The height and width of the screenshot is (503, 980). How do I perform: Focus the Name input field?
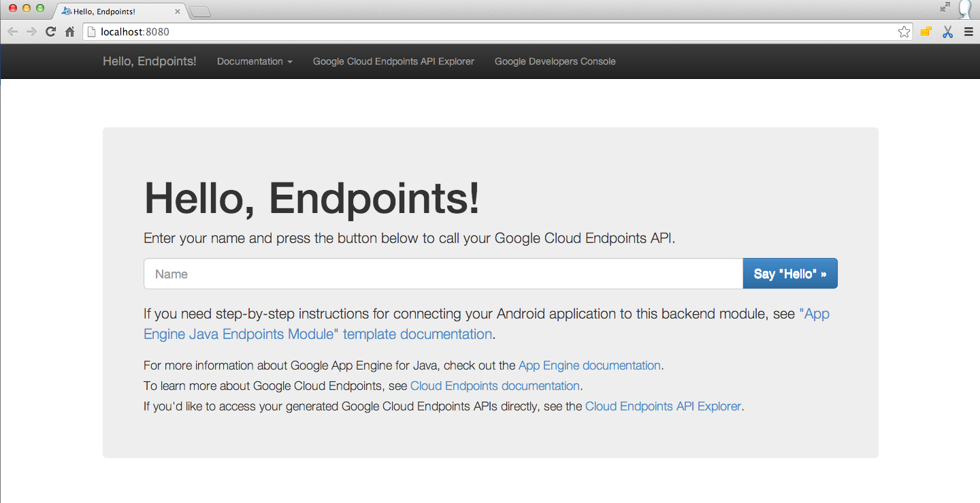pos(442,274)
